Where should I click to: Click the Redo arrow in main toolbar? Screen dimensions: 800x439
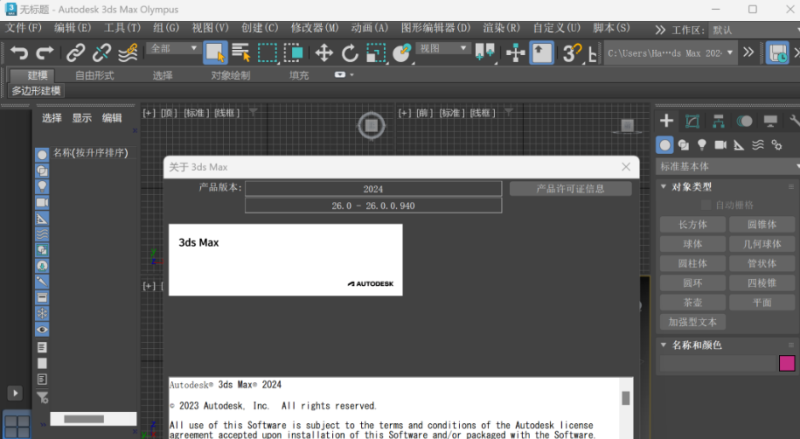44,53
